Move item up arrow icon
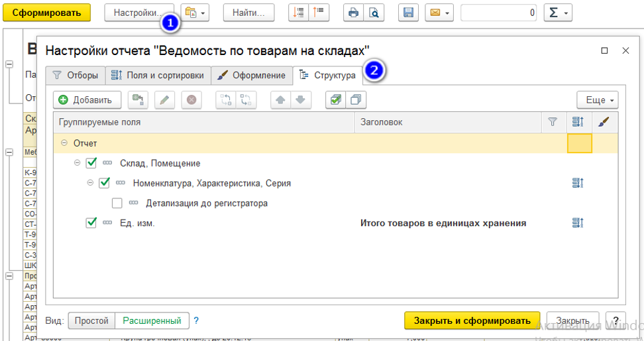Screen dimensions: 644x341 (x=280, y=100)
